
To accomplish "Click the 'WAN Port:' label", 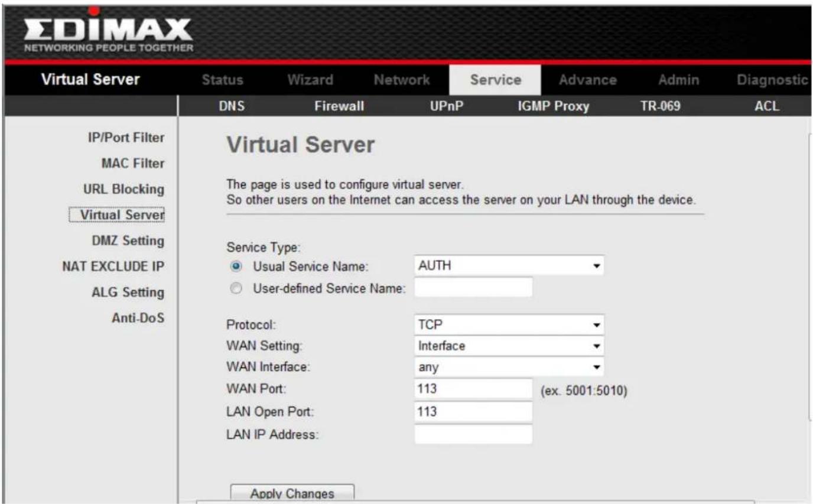I will pos(256,390).
